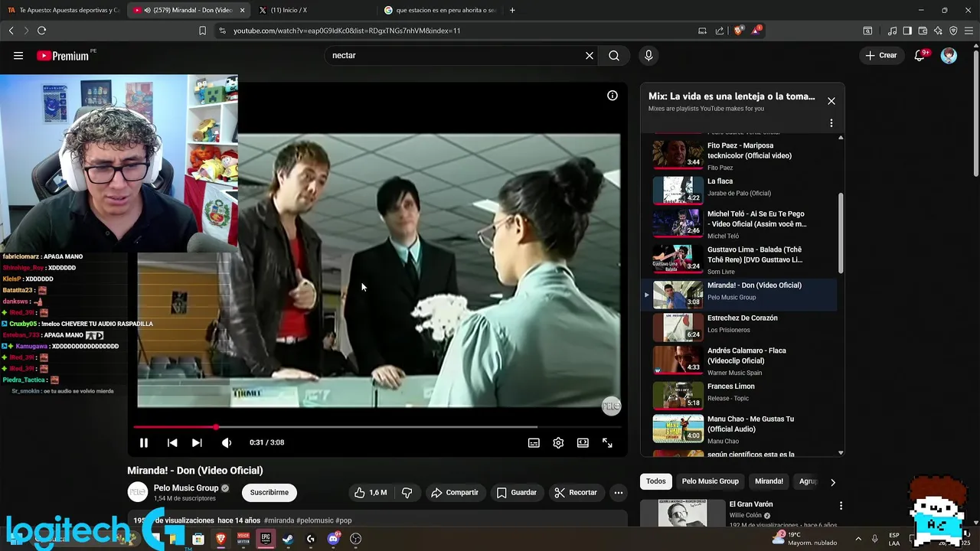This screenshot has width=980, height=551.
Task: Click Recortar to clip the video
Action: tap(576, 492)
